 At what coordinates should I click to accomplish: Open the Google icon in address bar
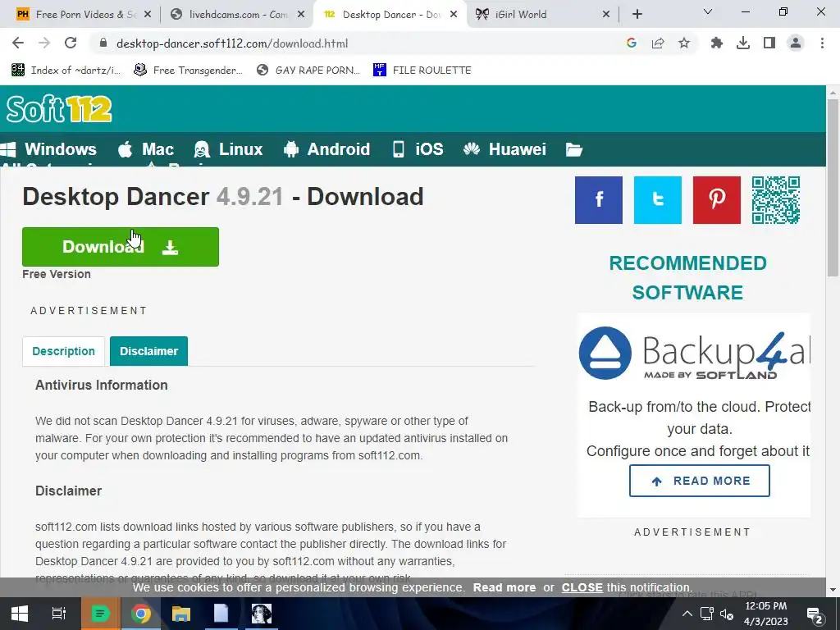click(x=632, y=43)
